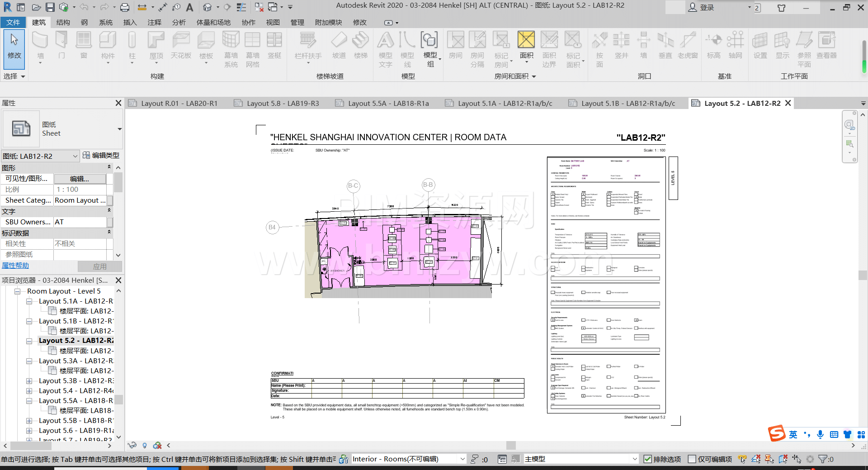Viewport: 868px width, 470px height.
Task: Click the 属性帮助 properties help link
Action: (15, 266)
